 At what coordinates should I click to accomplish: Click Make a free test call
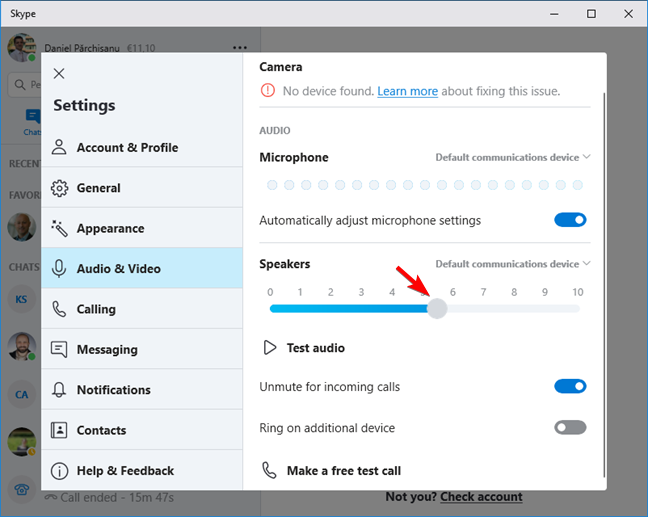click(344, 471)
